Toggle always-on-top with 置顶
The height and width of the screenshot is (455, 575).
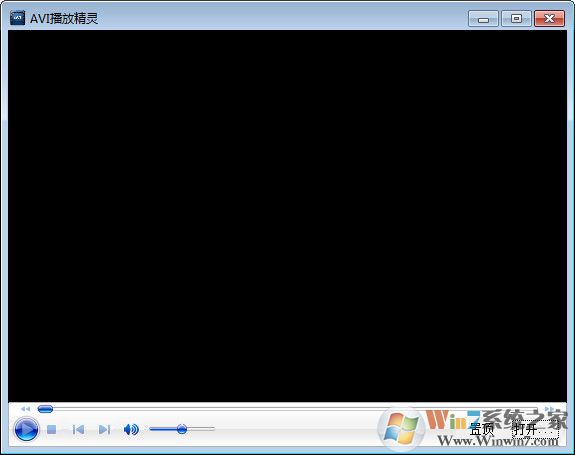click(481, 429)
